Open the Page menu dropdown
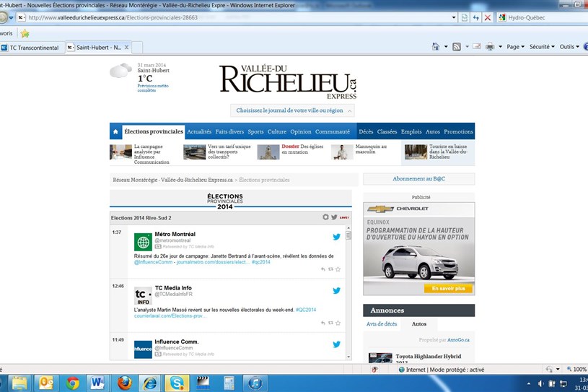588x392 pixels. (x=515, y=47)
